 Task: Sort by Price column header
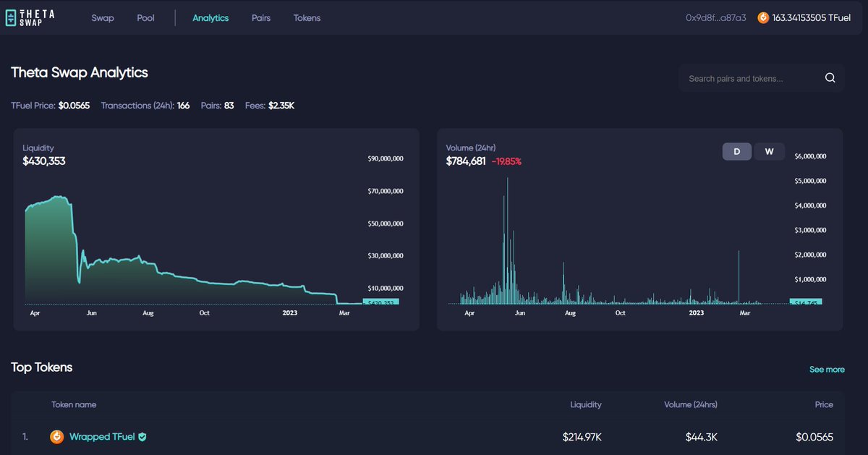click(x=824, y=404)
